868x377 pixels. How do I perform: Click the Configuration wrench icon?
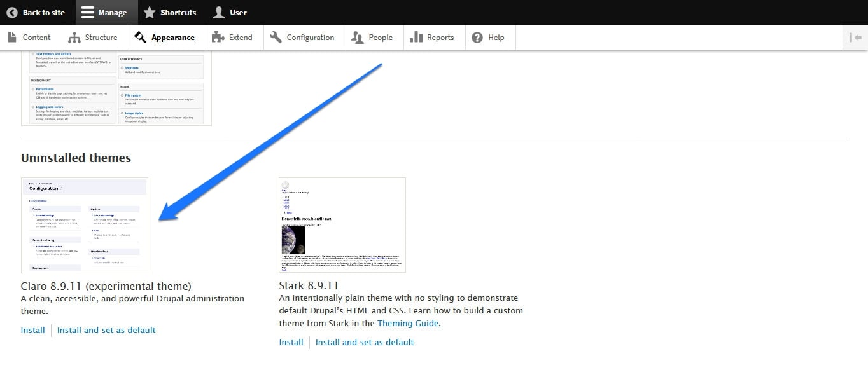[x=276, y=38]
